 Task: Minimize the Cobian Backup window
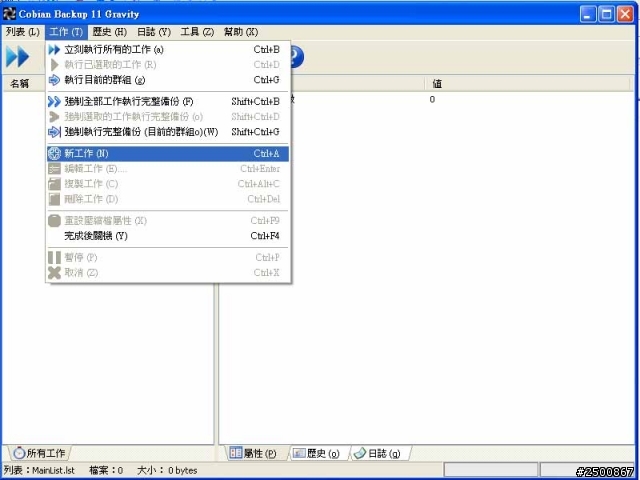pyautogui.click(x=588, y=14)
